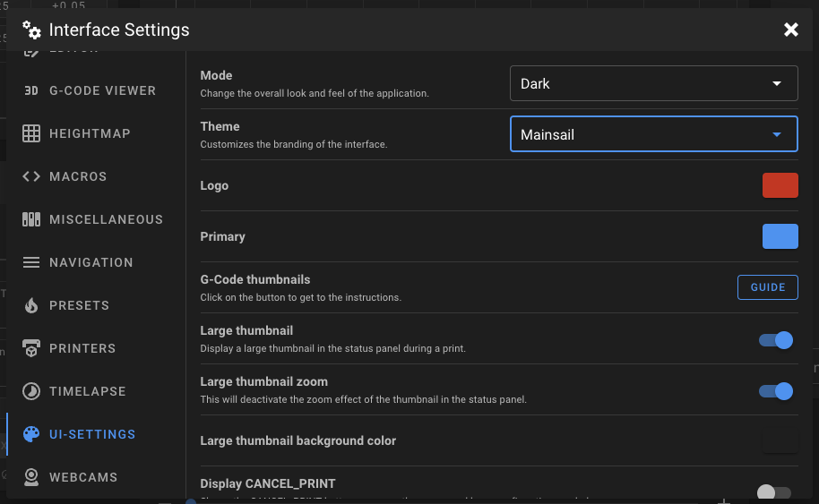819x504 pixels.
Task: Open Printers via its printer icon
Action: point(31,348)
